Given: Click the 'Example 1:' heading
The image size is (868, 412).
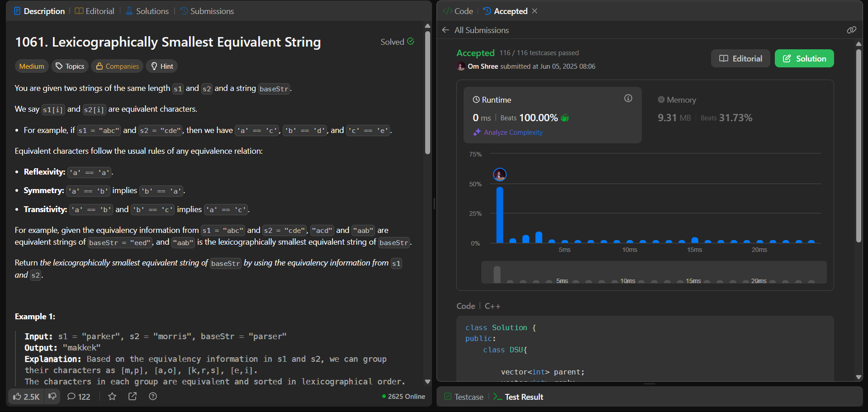Looking at the screenshot, I should (35, 317).
